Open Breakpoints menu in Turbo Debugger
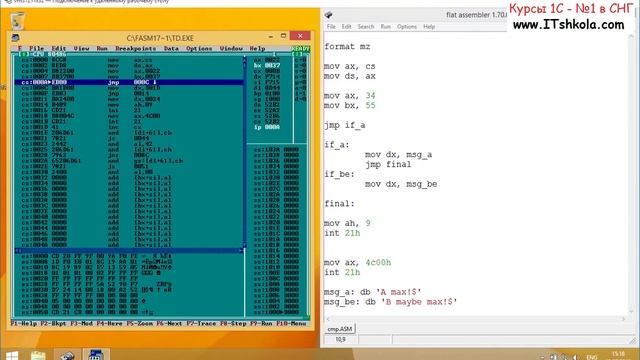 [x=136, y=48]
